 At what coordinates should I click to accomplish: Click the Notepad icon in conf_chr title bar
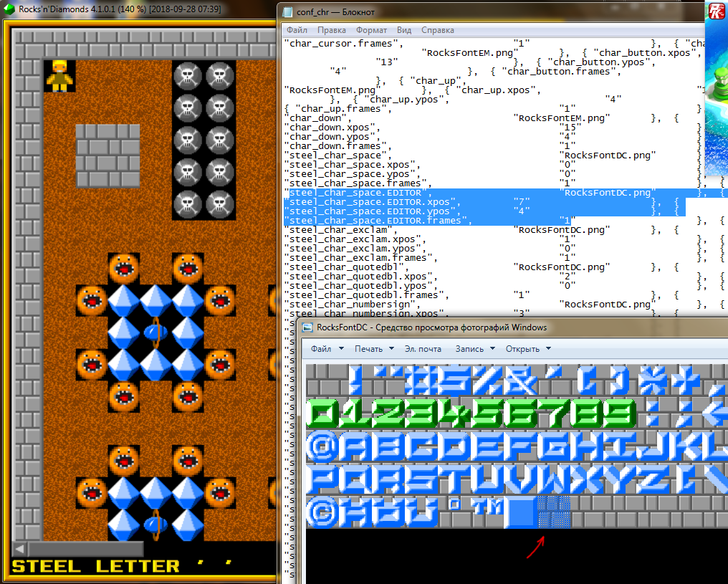point(288,12)
